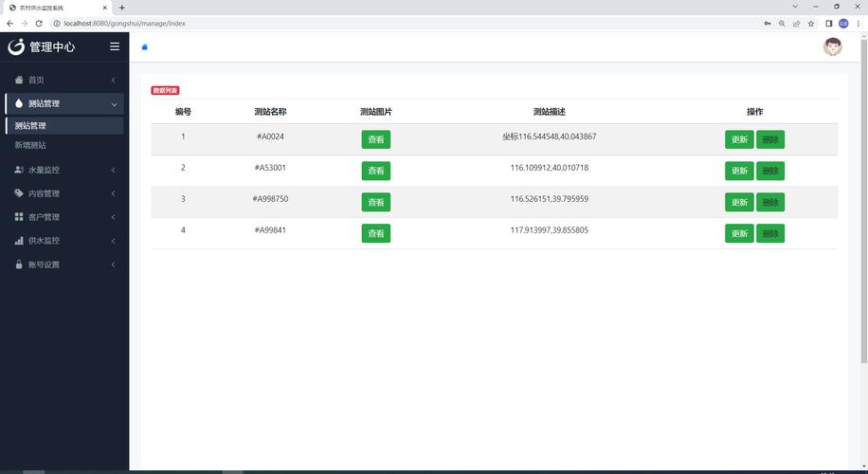Screen dimensions: 868x474
Task: Select the 测站管理 submenu item
Action: [x=64, y=126]
